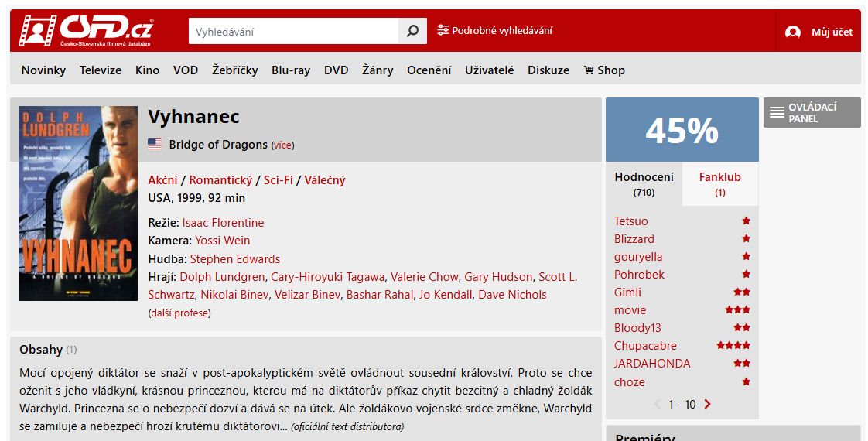Click the Vyhnanec movie poster
The width and height of the screenshot is (868, 441).
(x=78, y=203)
